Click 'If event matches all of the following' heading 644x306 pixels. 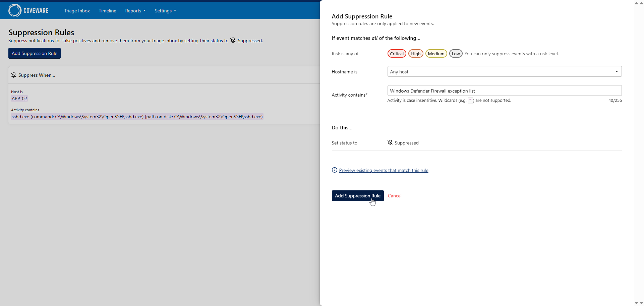point(376,38)
